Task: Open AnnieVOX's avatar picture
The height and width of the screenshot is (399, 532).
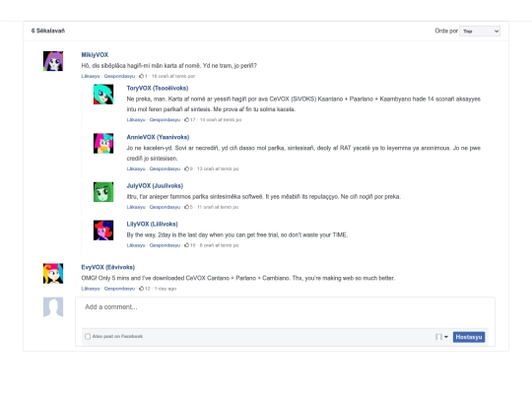Action: 103,143
